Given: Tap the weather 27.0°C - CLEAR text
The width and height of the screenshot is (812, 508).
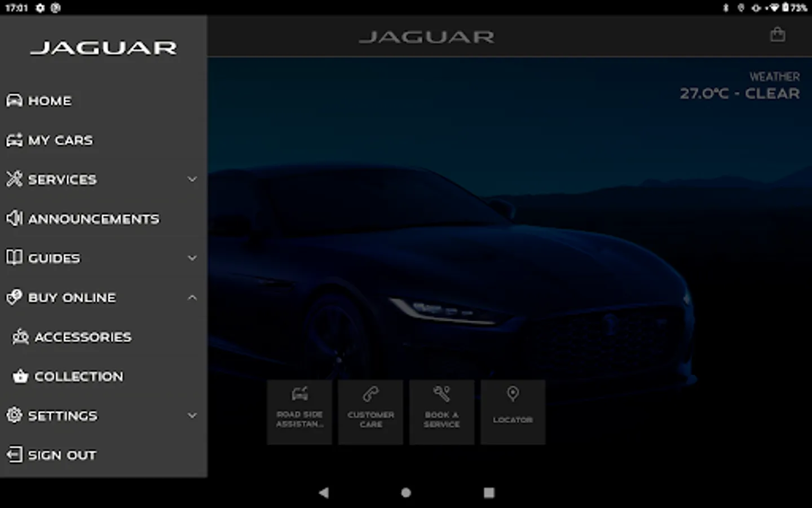Looking at the screenshot, I should click(x=739, y=94).
